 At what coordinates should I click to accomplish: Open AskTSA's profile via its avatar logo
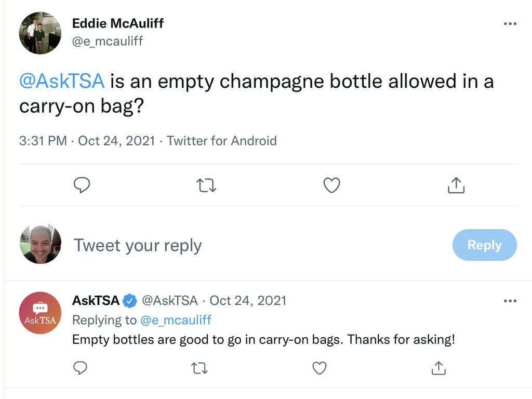point(40,313)
